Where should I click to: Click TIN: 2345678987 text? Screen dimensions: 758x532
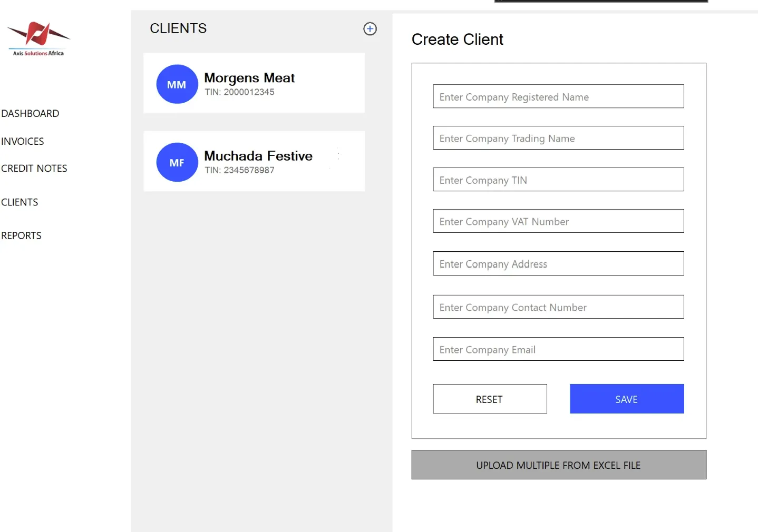point(240,170)
